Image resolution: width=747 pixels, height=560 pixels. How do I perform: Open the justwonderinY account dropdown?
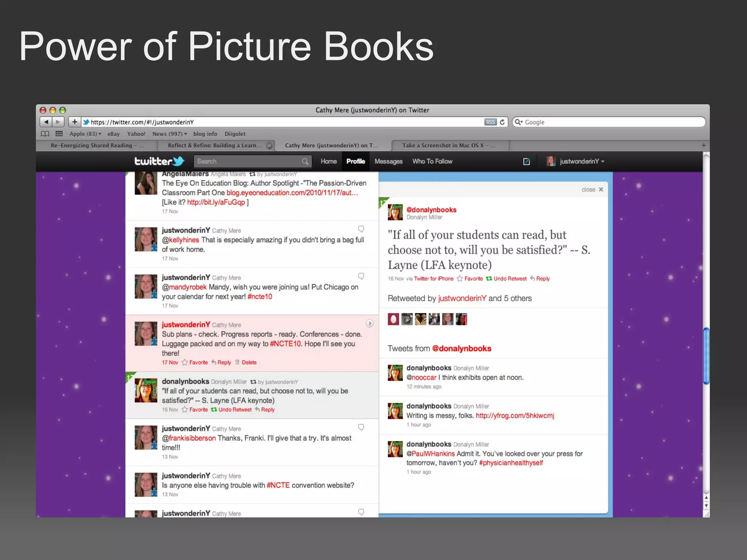coord(575,161)
